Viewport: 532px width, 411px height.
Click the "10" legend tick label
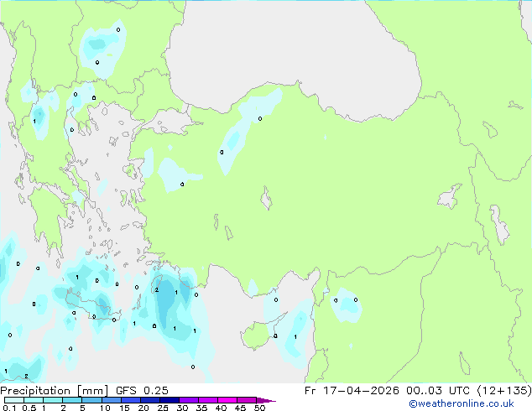(105, 408)
